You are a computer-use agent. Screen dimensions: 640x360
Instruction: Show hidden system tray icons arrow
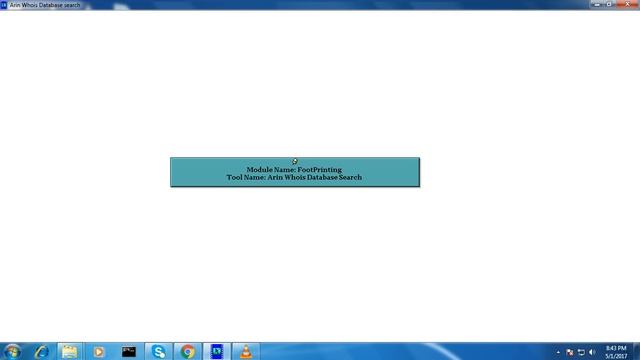(x=558, y=352)
